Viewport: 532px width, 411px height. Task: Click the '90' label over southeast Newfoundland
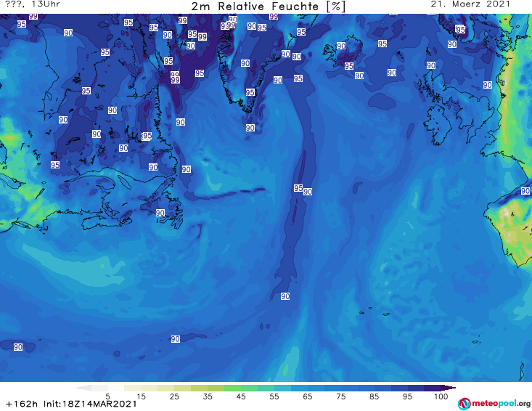point(160,213)
